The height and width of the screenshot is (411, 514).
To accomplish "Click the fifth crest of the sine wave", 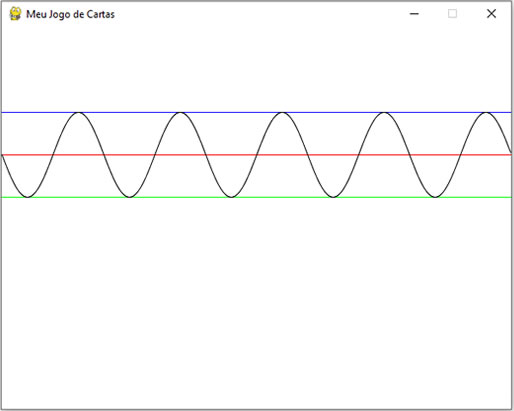I will pos(486,113).
